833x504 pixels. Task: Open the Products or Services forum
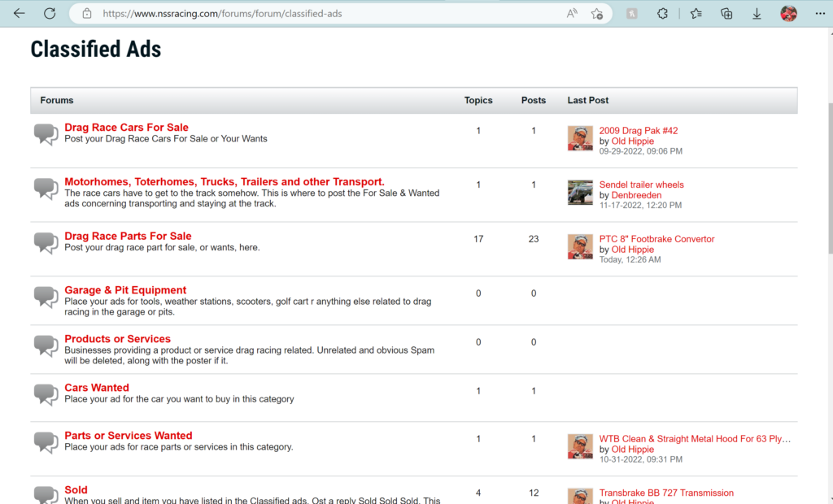[117, 339]
